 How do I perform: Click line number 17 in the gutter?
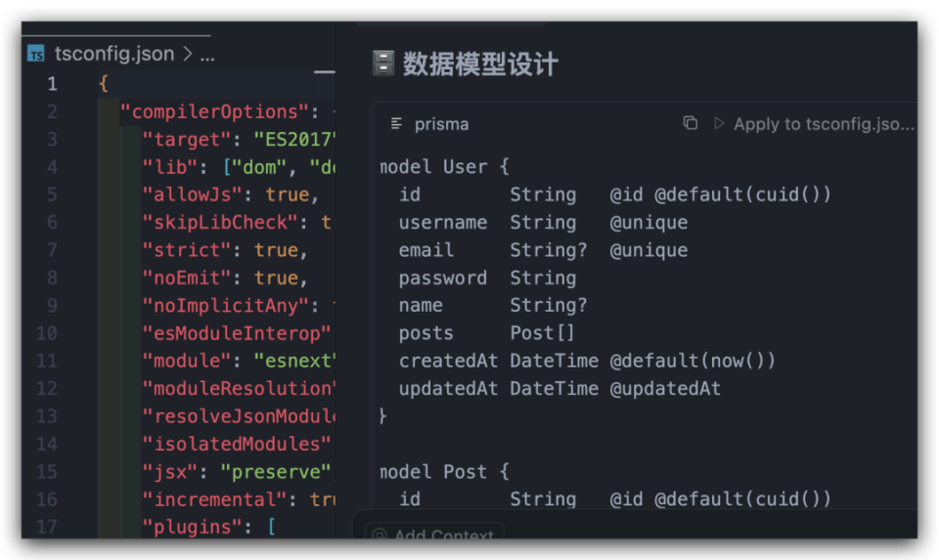pos(47,527)
